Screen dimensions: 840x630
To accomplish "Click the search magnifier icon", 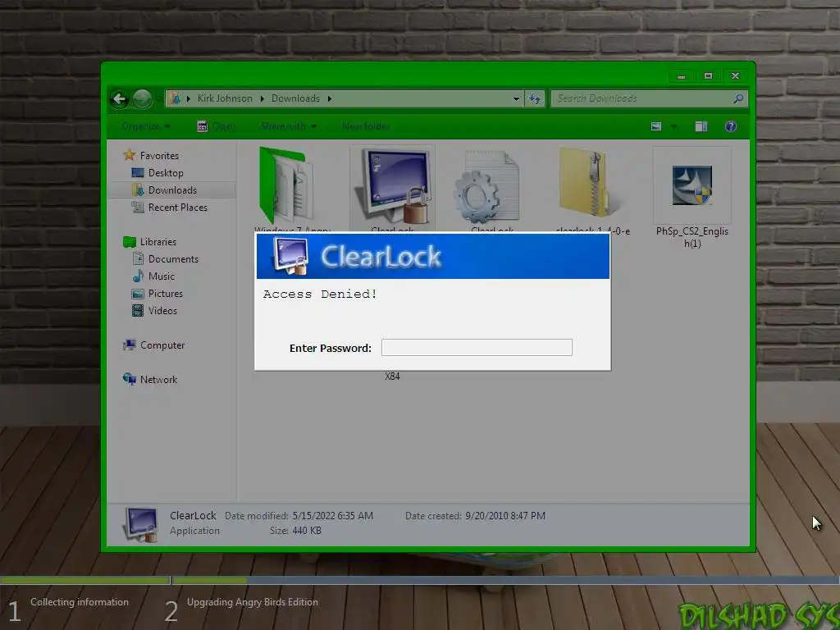I will coord(738,98).
